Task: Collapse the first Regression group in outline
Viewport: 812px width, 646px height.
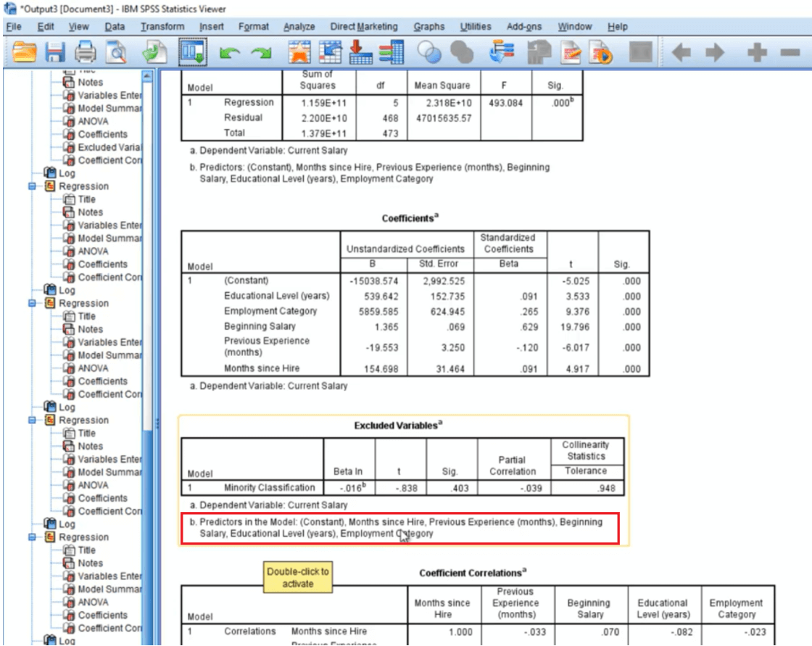Action: pos(32,186)
